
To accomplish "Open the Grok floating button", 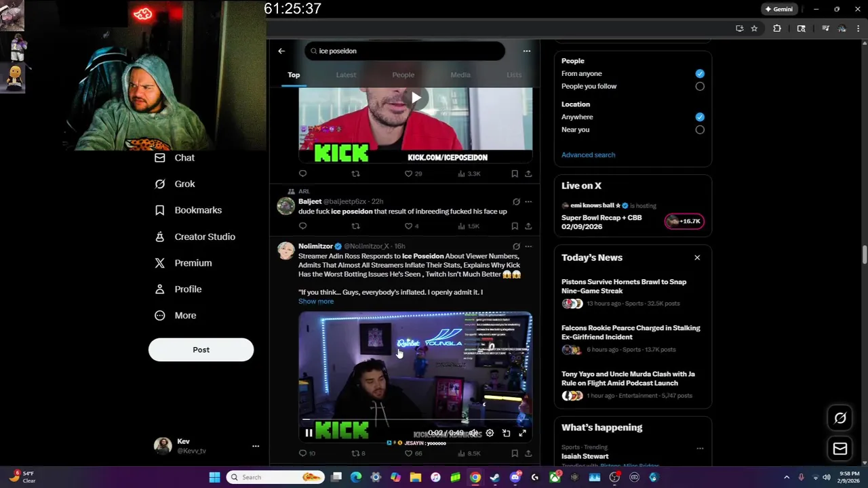I will pyautogui.click(x=840, y=418).
